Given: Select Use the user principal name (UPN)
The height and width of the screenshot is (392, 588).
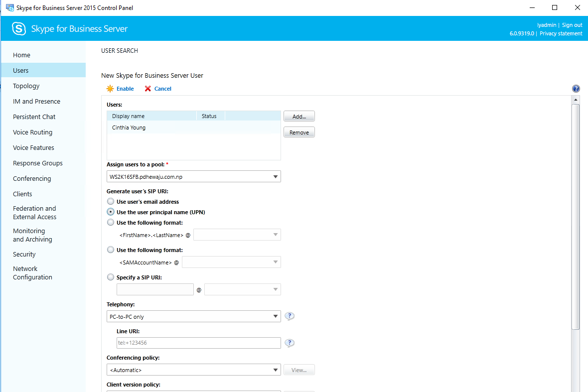Looking at the screenshot, I should (x=110, y=212).
